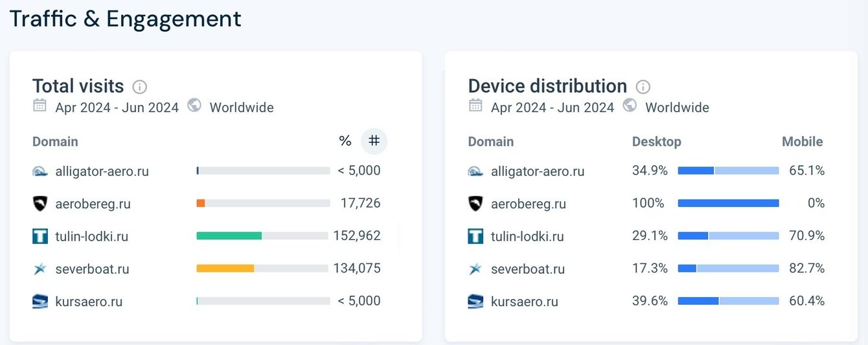Image resolution: width=868 pixels, height=345 pixels.
Task: Click the Mobile column header
Action: pyautogui.click(x=802, y=141)
